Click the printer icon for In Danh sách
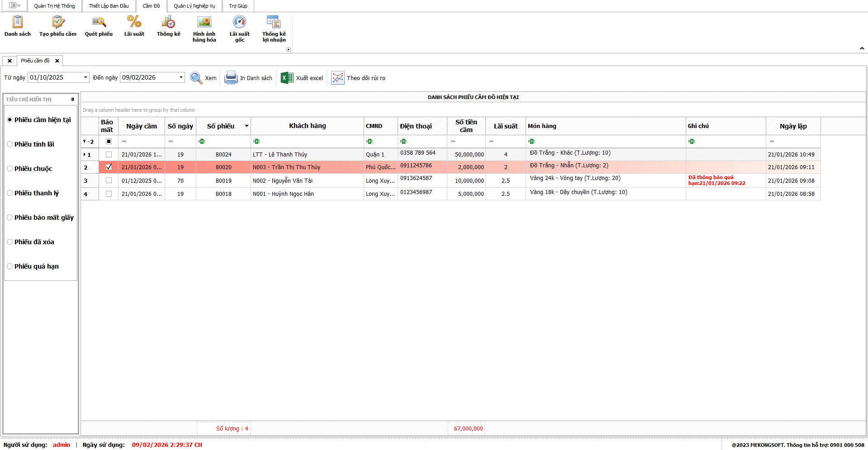Viewport: 868px width, 450px height. [231, 78]
